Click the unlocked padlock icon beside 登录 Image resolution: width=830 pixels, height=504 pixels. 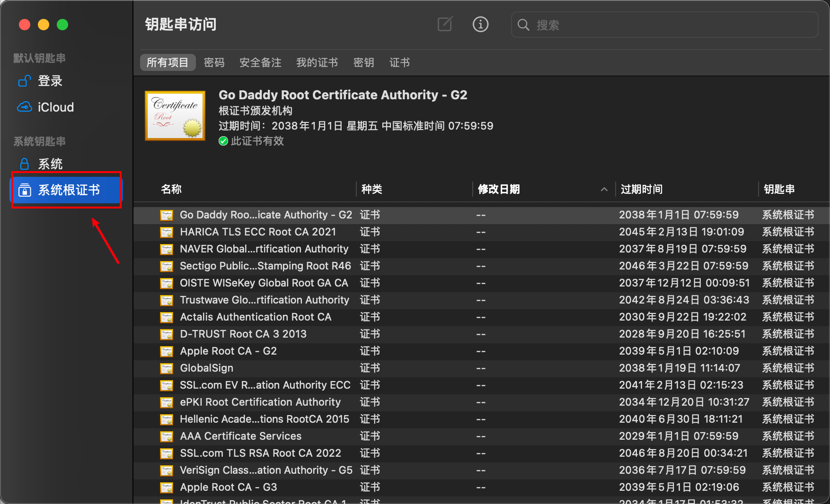pyautogui.click(x=25, y=81)
